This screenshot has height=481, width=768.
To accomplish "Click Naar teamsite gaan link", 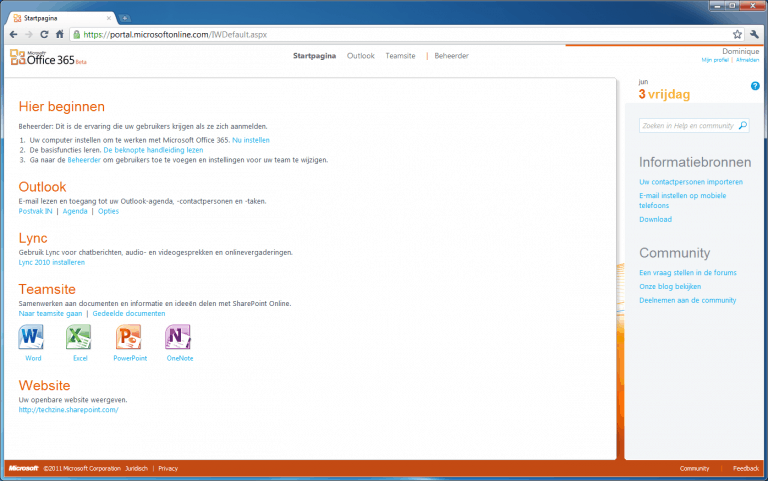I will pyautogui.click(x=50, y=313).
